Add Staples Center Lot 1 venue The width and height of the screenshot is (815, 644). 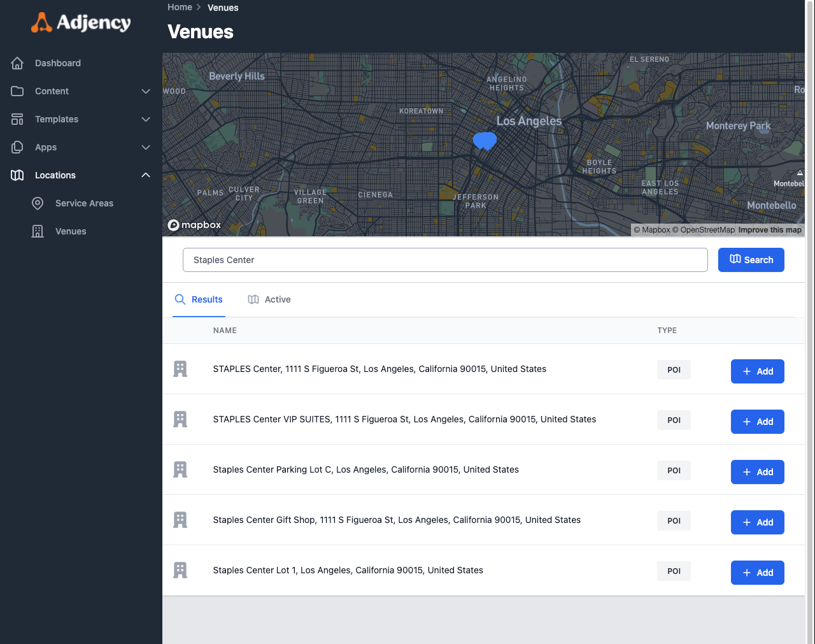pyautogui.click(x=758, y=573)
